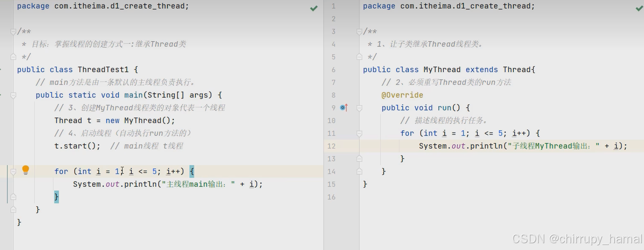Click the fold end marker at line 13
The width and height of the screenshot is (644, 250).
click(x=360, y=159)
